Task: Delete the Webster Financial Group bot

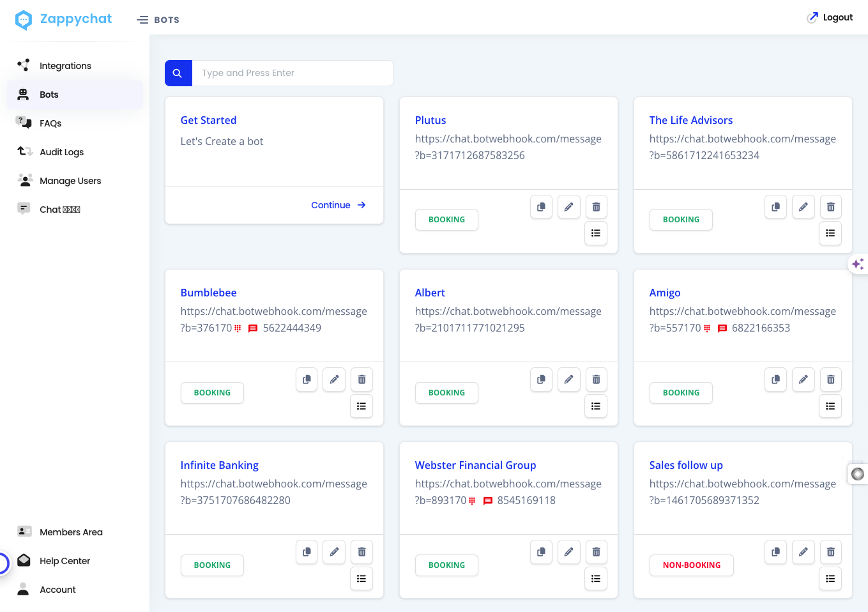Action: click(x=596, y=552)
